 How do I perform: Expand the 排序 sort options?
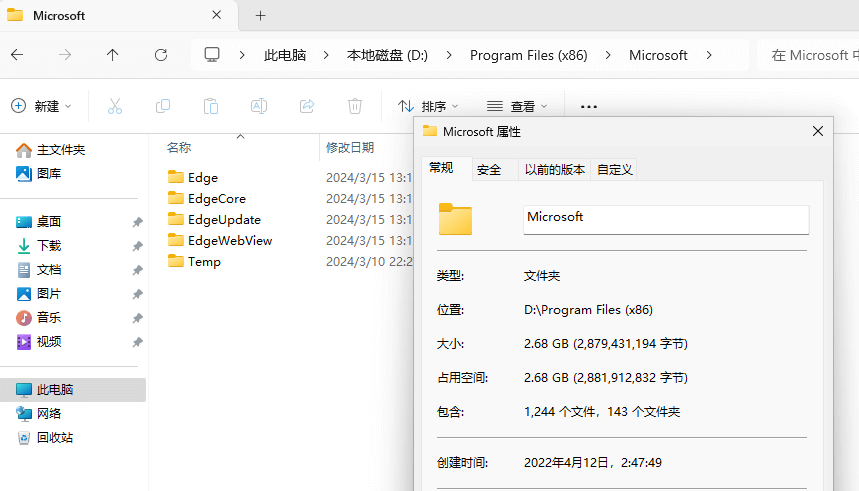click(x=428, y=106)
